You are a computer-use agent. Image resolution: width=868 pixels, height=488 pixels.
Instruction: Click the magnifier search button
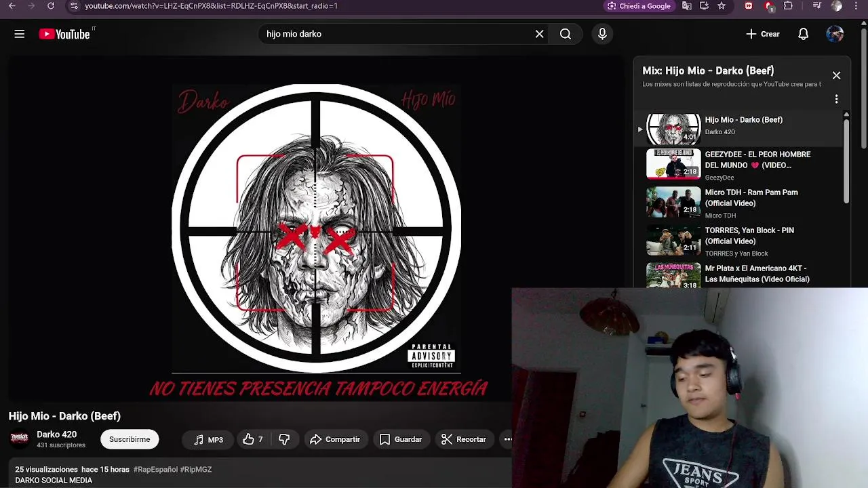(566, 34)
